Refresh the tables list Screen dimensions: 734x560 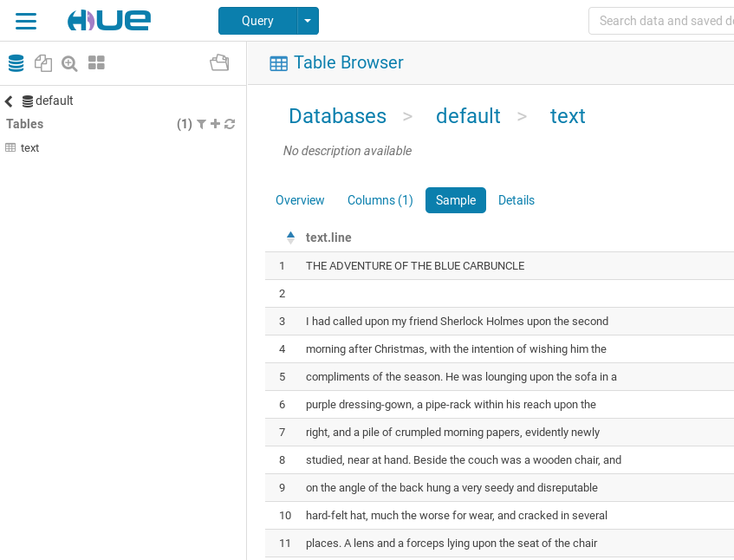click(x=228, y=124)
